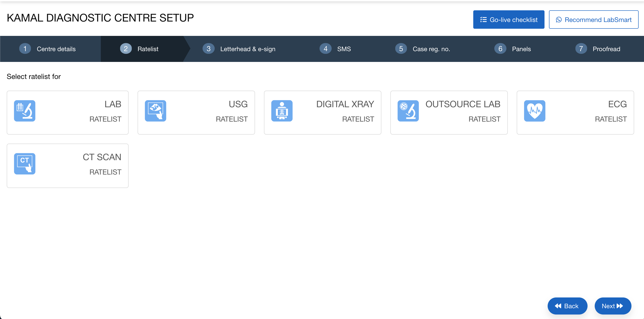Open the LAB ratelist microscope icon
Screen dimensions: 644x319
tap(24, 111)
